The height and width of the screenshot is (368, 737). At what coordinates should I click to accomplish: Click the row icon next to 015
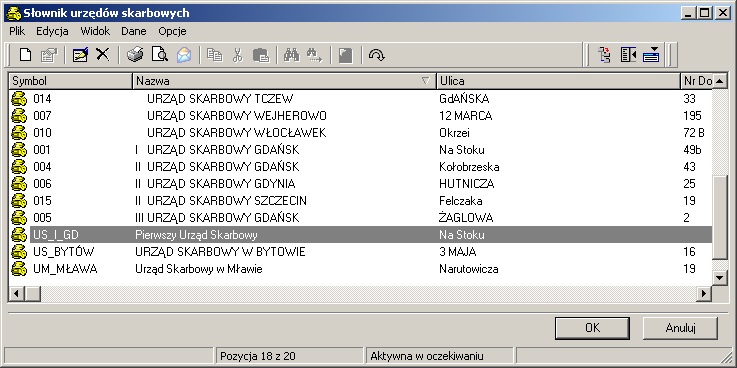(19, 201)
